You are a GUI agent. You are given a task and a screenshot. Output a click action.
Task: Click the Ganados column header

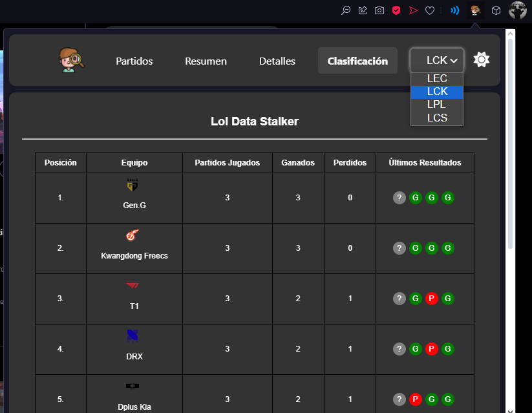click(x=298, y=163)
